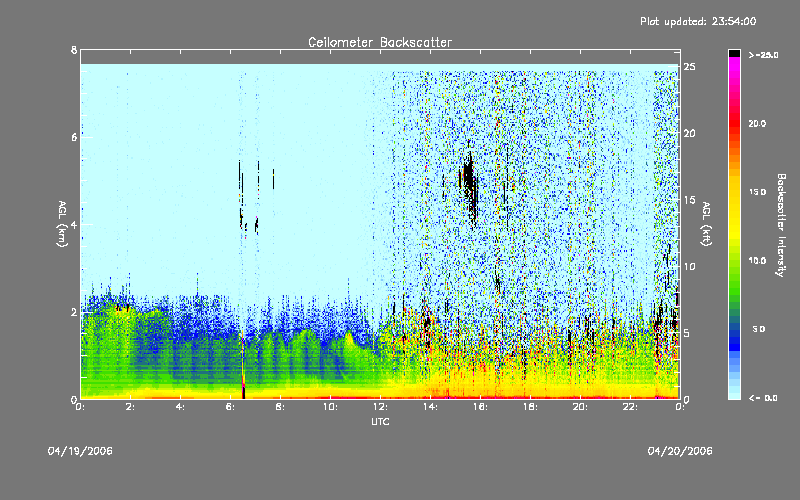Click the 'Plot updated: 23:54:00' timestamp
Viewport: 800px width, 500px height.
[x=698, y=21]
